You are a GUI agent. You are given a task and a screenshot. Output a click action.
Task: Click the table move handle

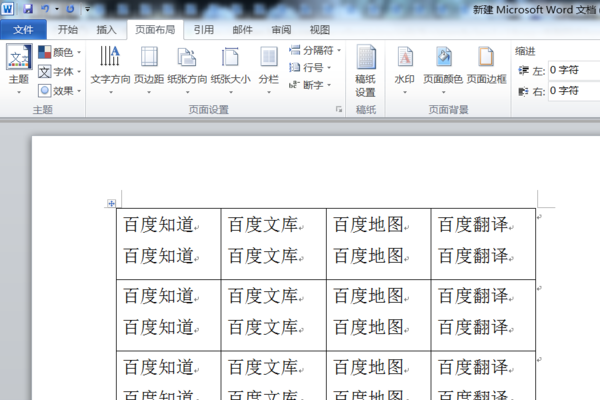[111, 203]
